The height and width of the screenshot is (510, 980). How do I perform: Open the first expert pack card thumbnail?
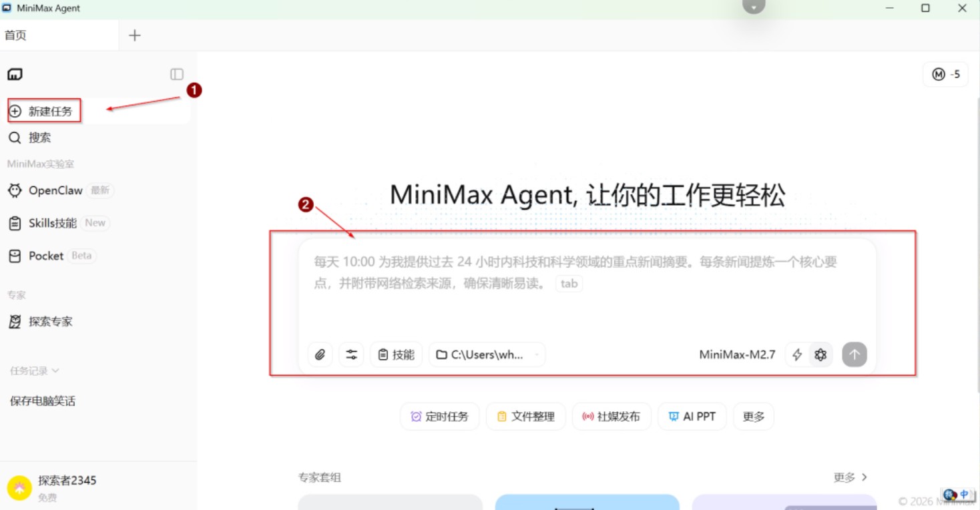coord(390,502)
